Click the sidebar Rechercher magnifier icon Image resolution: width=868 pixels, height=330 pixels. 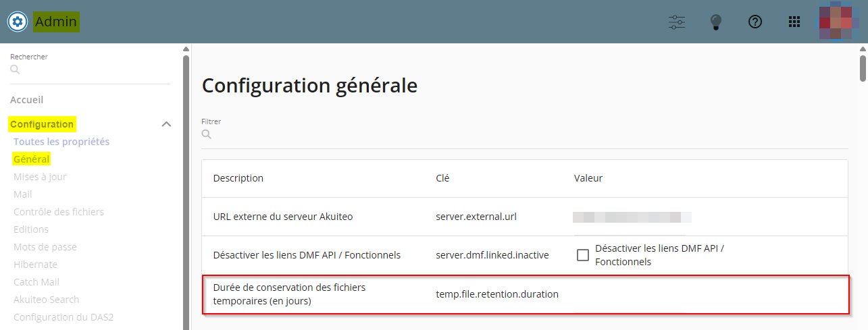(15, 70)
